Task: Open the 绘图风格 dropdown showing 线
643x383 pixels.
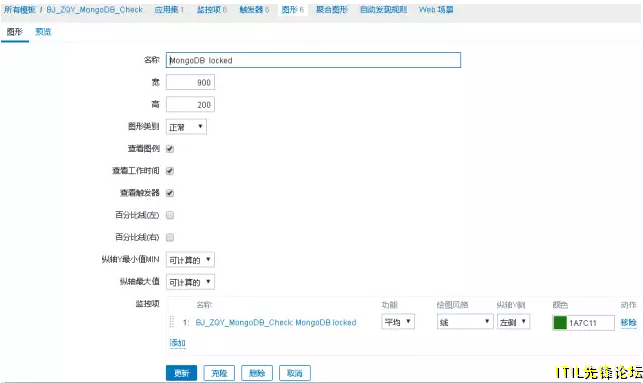Action: (x=465, y=322)
